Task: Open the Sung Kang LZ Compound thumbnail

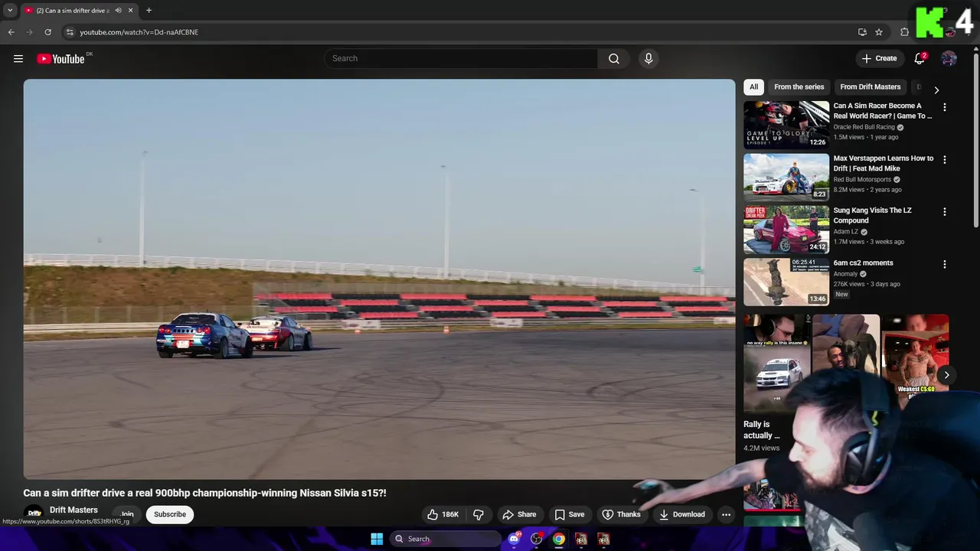Action: 786,229
